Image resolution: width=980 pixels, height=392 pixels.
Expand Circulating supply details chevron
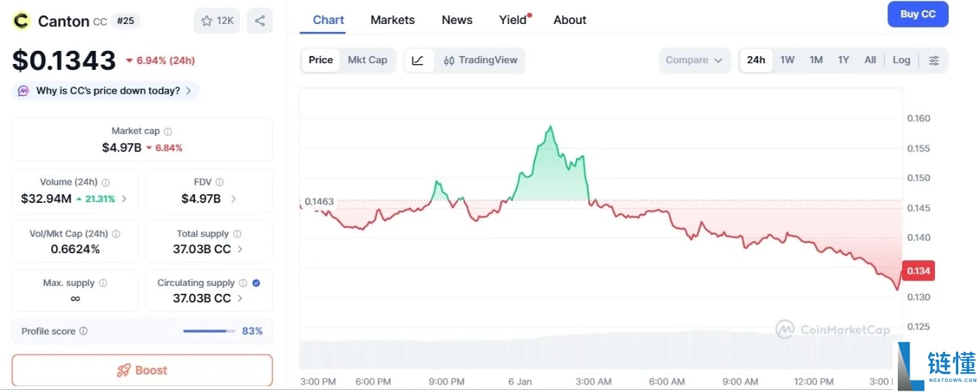[x=240, y=299]
